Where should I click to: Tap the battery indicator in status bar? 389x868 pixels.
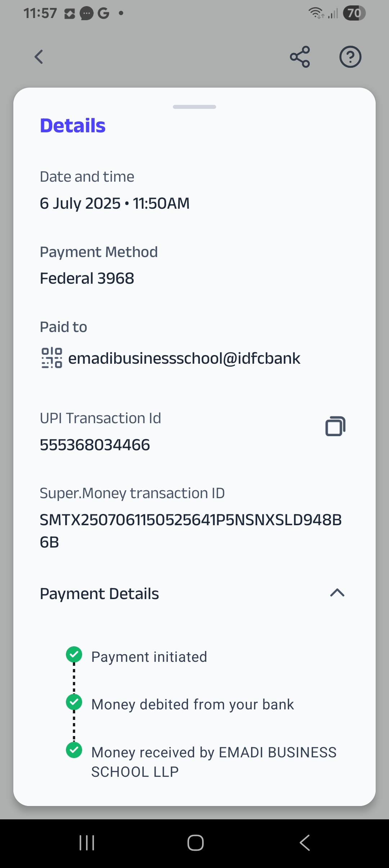point(354,13)
